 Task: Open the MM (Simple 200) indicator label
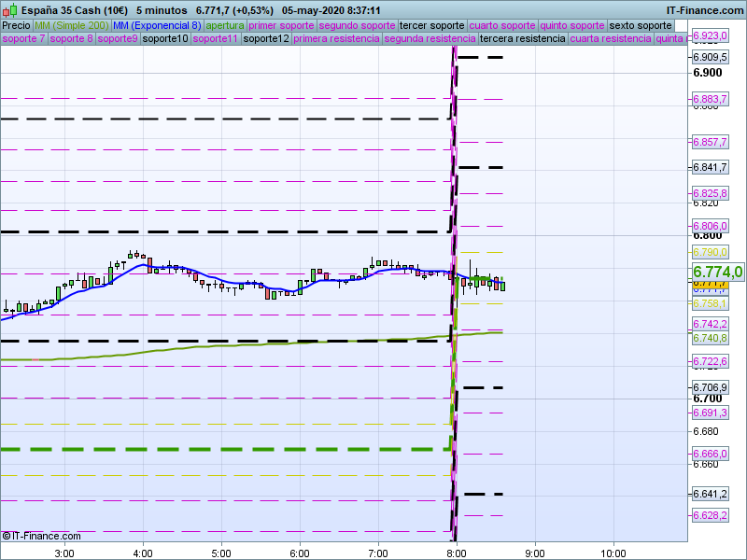click(72, 26)
